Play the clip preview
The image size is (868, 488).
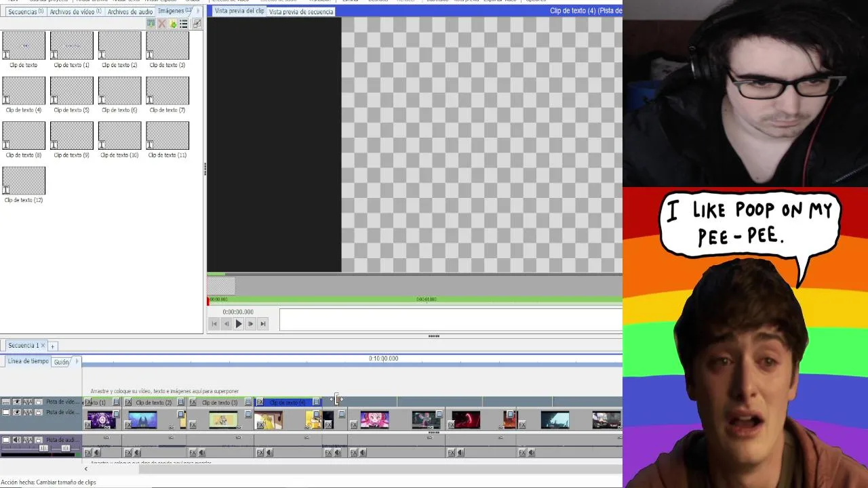coord(239,324)
